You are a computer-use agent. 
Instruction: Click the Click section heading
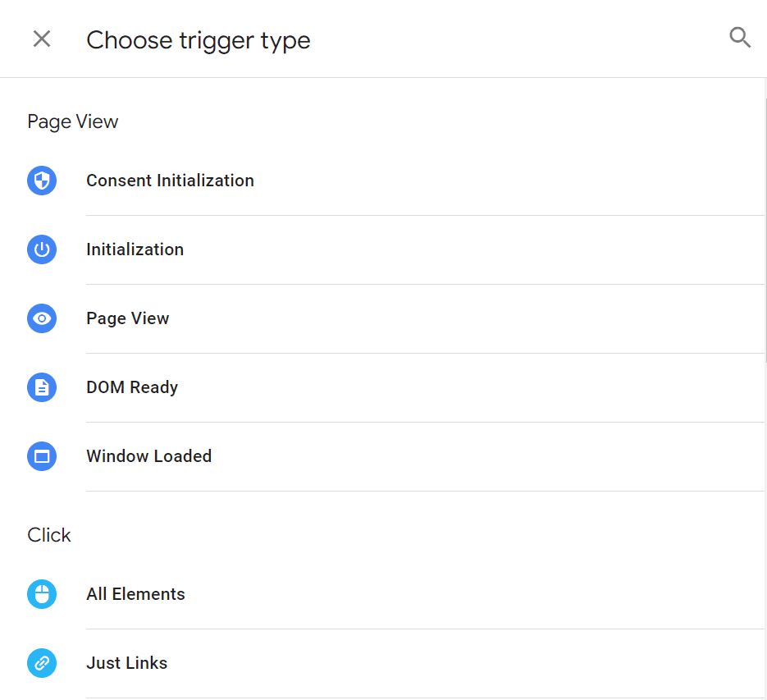pos(49,535)
